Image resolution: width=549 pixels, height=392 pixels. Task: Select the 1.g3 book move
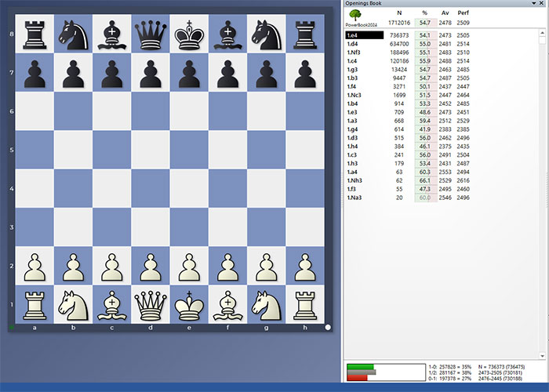[352, 70]
